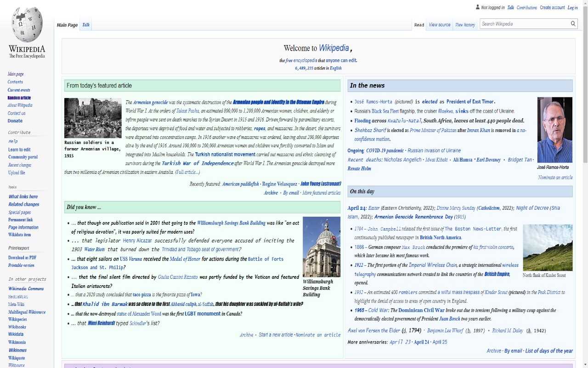Open the View source tab

440,25
